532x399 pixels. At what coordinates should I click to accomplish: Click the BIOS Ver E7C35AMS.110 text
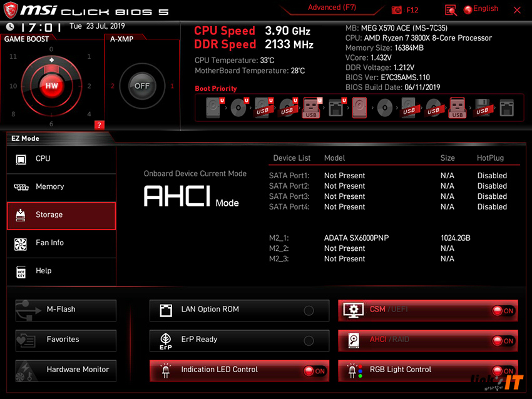(387, 78)
